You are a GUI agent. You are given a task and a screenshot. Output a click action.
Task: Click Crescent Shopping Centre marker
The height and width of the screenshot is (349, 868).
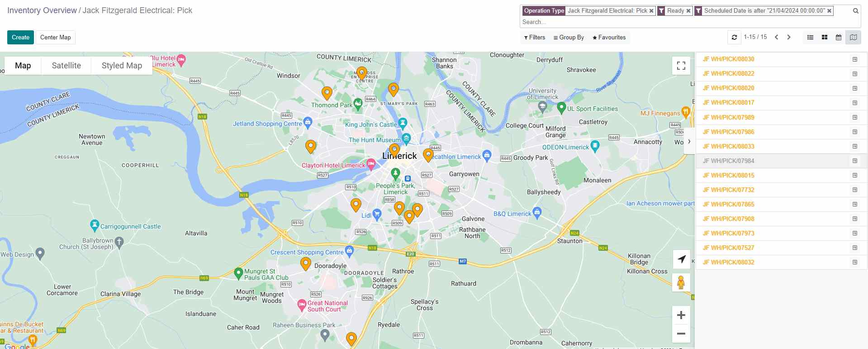[349, 251]
